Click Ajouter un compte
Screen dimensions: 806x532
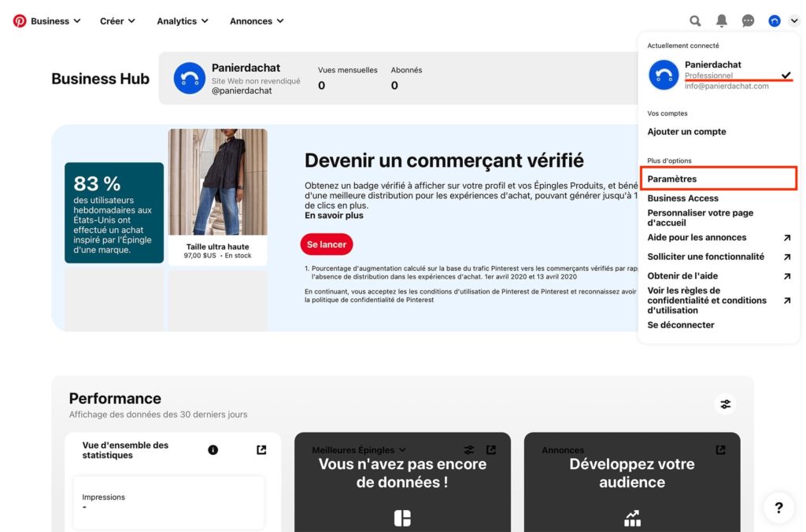686,131
